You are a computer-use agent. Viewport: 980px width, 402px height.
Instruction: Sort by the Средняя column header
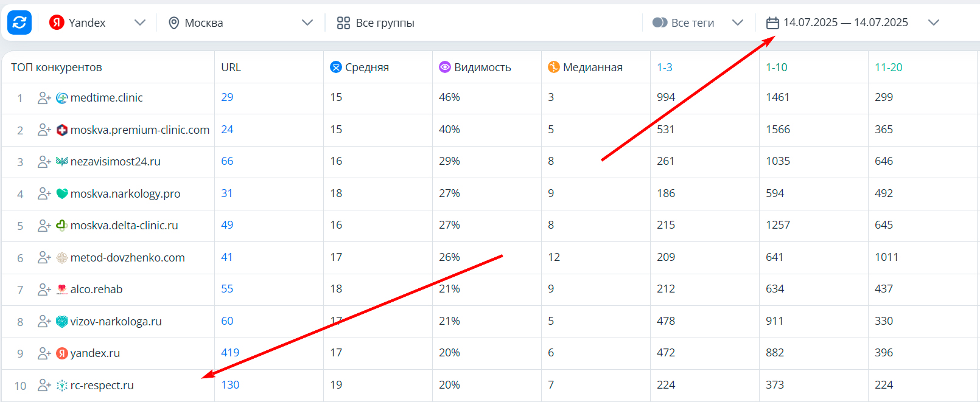point(366,68)
